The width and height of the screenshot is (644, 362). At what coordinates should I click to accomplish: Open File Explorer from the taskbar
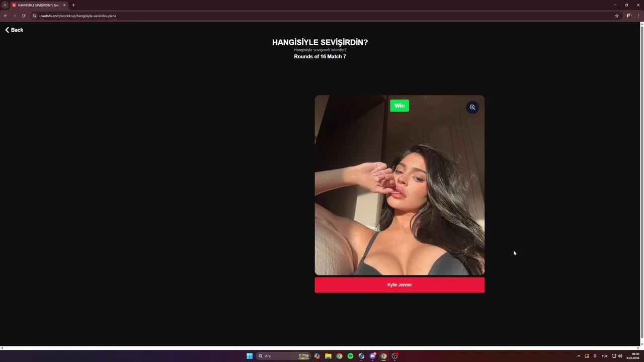[328, 356]
